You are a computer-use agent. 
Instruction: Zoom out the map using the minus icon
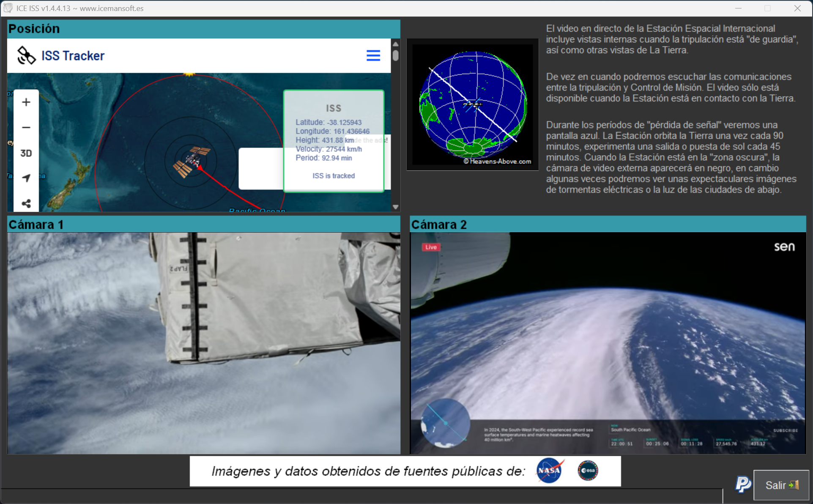coord(26,127)
